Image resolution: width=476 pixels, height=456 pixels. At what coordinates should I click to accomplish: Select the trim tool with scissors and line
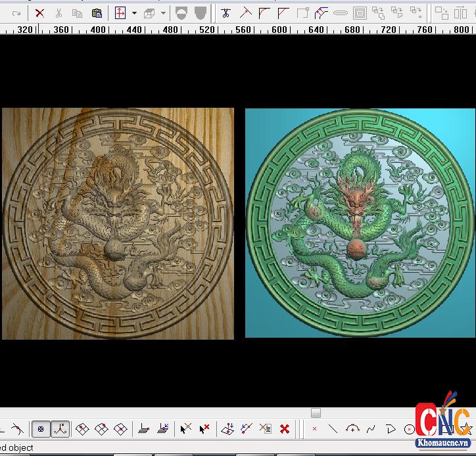(x=226, y=13)
